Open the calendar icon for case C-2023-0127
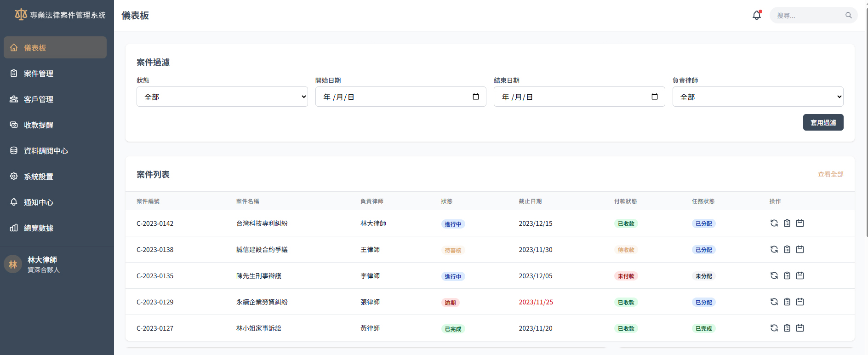 (800, 328)
